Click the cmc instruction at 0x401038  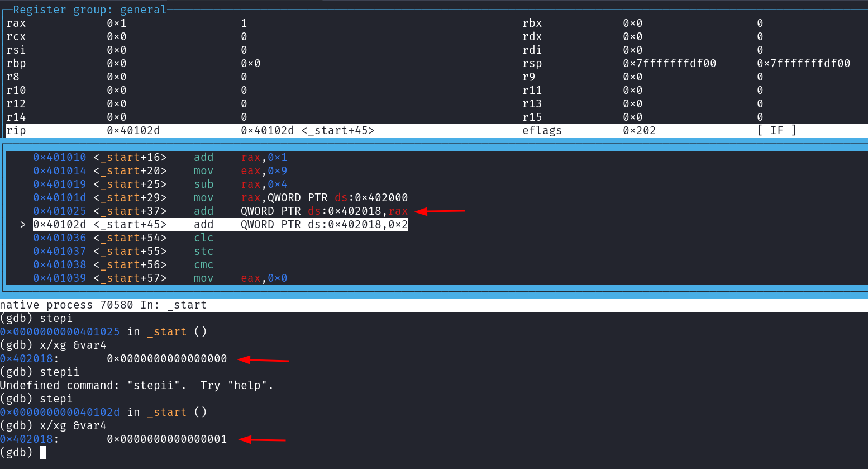(203, 265)
